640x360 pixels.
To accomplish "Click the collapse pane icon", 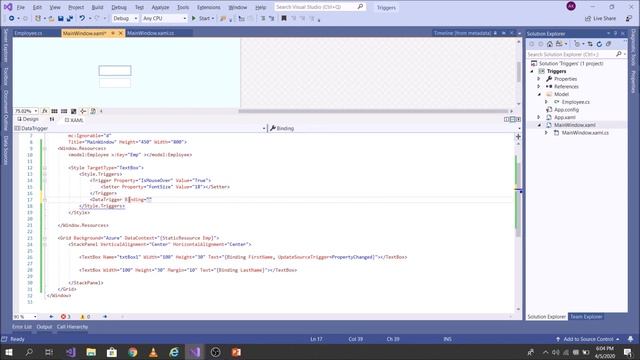I will coord(518,120).
